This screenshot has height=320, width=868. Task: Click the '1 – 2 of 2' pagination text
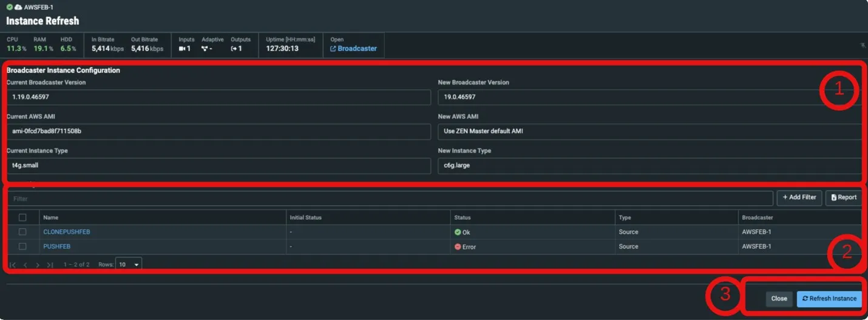point(76,265)
